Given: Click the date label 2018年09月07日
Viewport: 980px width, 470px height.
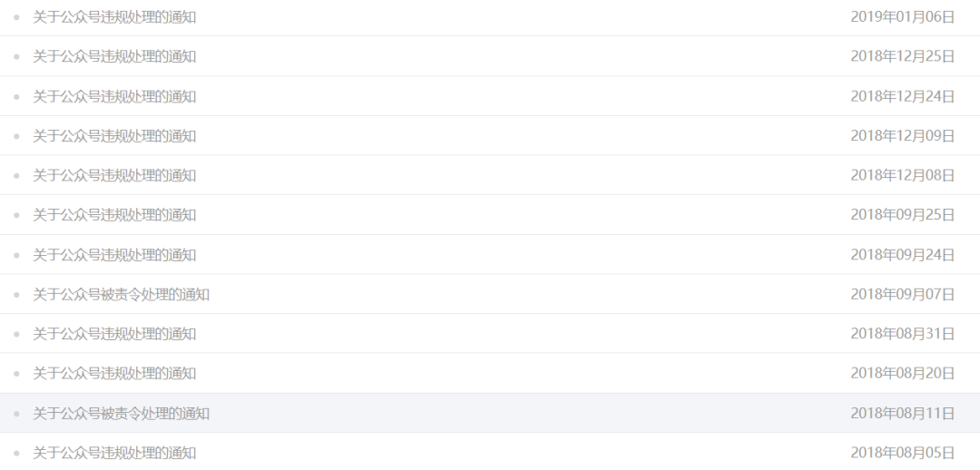Looking at the screenshot, I should 903,294.
